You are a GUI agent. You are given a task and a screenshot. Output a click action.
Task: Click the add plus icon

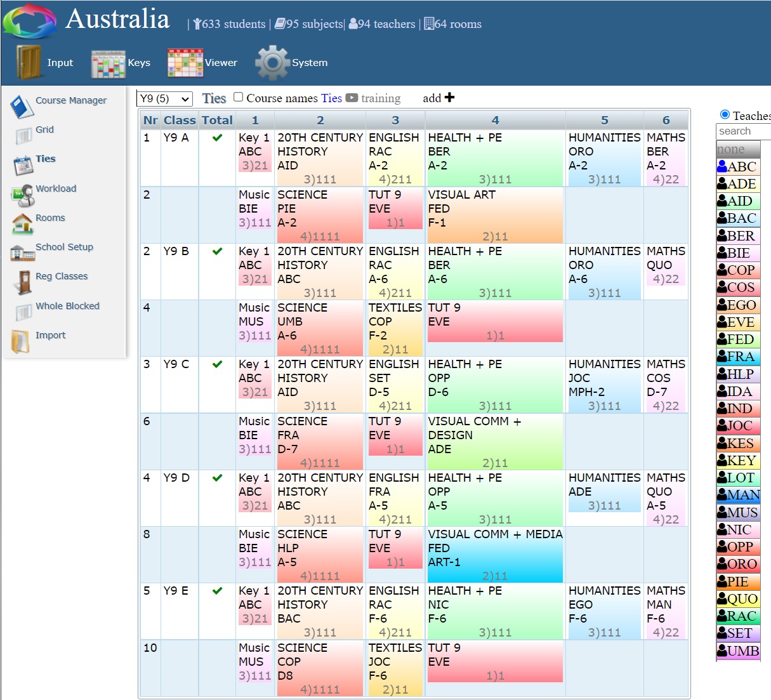[x=449, y=97]
